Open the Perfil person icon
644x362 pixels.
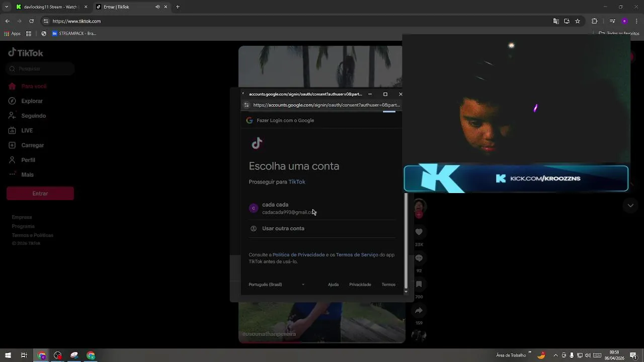(12, 160)
